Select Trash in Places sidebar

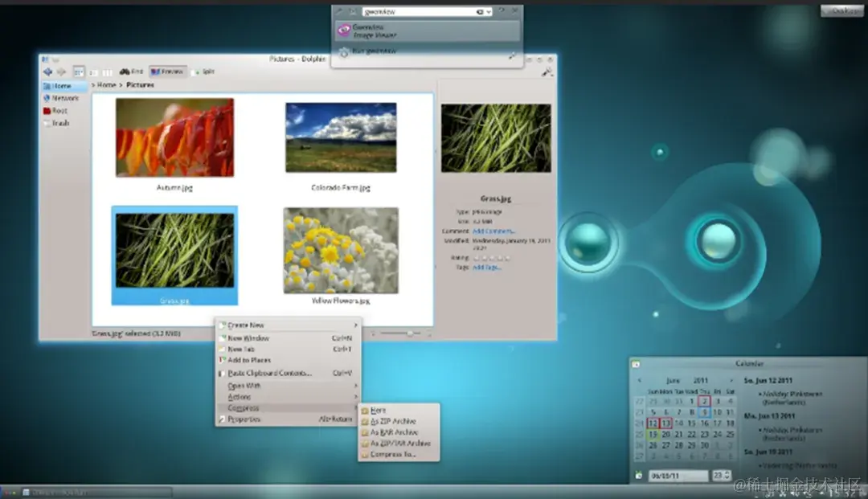coord(63,123)
